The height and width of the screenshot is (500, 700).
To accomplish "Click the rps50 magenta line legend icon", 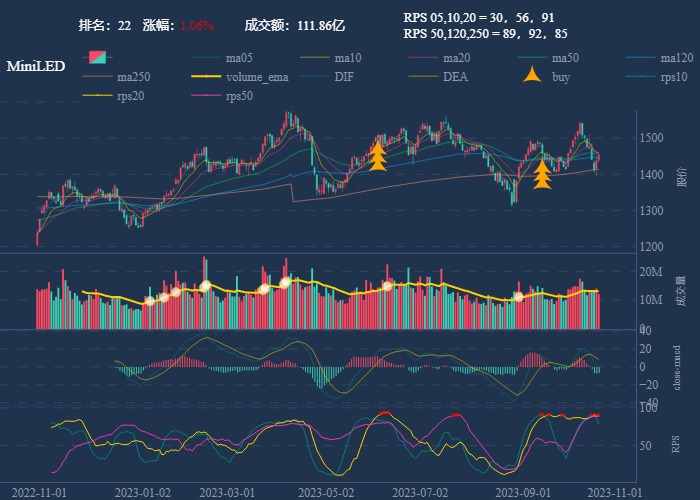I will click(207, 96).
